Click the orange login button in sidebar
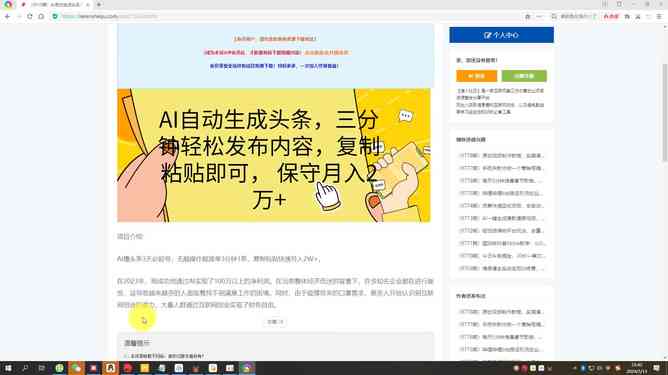The image size is (668, 375). pos(476,76)
